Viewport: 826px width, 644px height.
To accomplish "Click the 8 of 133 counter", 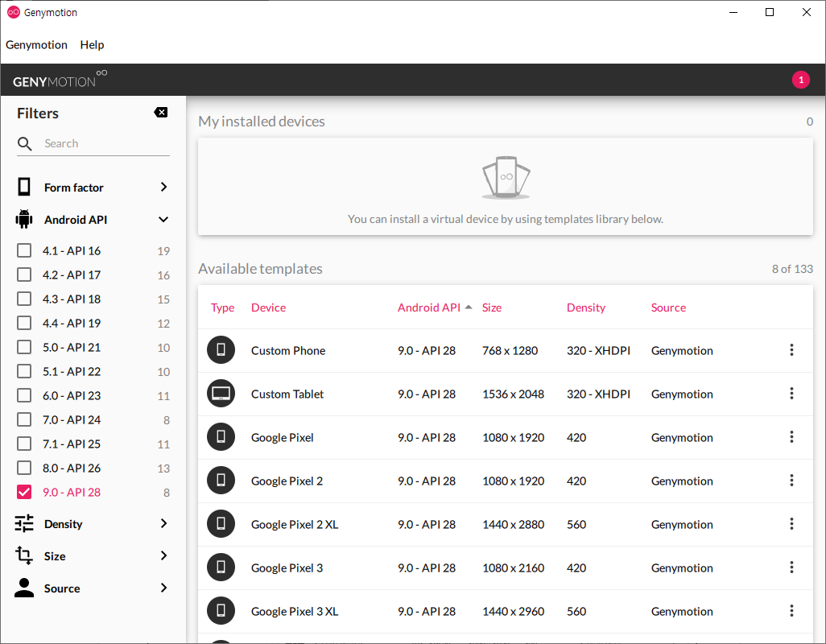I will (792, 269).
